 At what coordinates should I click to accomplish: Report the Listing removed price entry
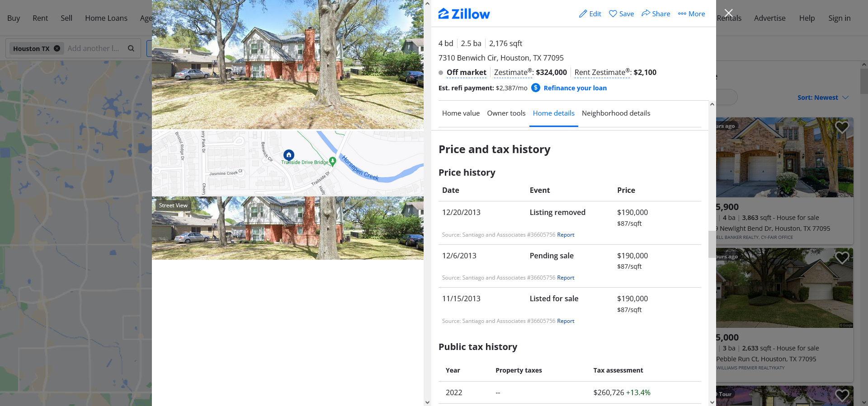click(566, 235)
